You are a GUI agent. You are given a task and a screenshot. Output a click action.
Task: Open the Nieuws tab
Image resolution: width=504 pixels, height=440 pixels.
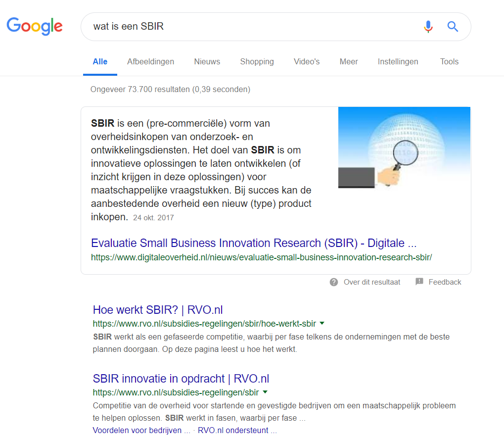pos(207,61)
